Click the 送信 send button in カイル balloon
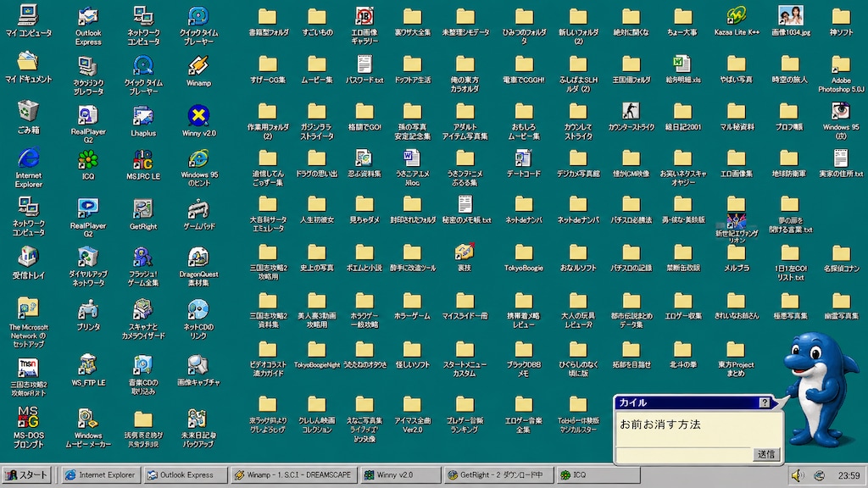The width and height of the screenshot is (868, 488). [766, 454]
